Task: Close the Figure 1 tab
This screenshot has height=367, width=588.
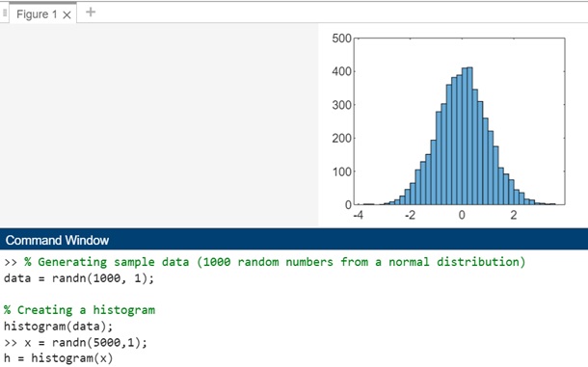Action: (67, 15)
